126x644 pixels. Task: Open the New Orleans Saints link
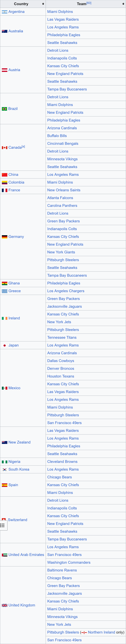coord(64,190)
